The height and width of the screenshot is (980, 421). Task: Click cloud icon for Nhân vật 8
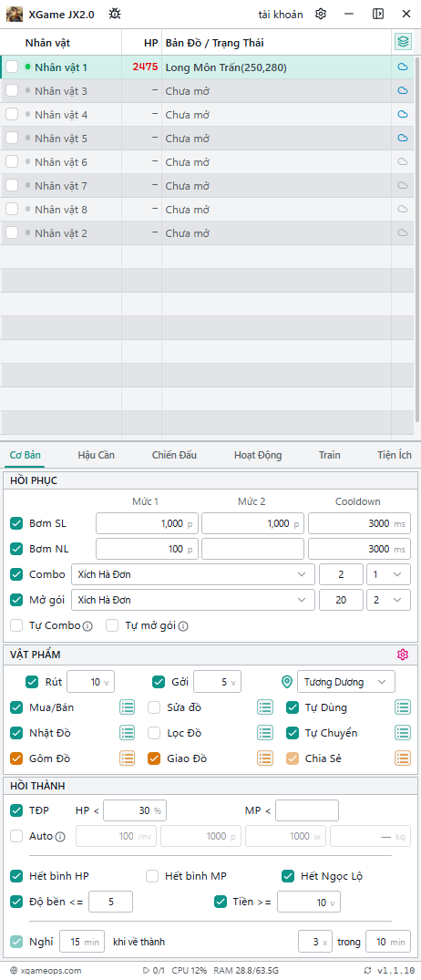[x=403, y=210]
